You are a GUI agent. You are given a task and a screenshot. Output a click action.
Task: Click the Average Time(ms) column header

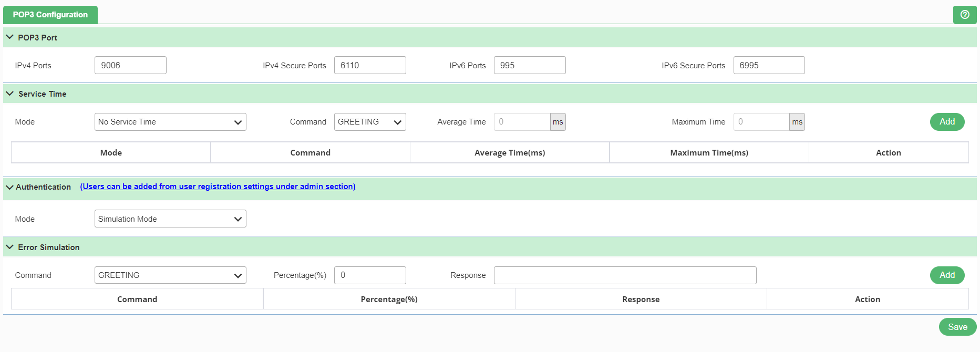510,153
